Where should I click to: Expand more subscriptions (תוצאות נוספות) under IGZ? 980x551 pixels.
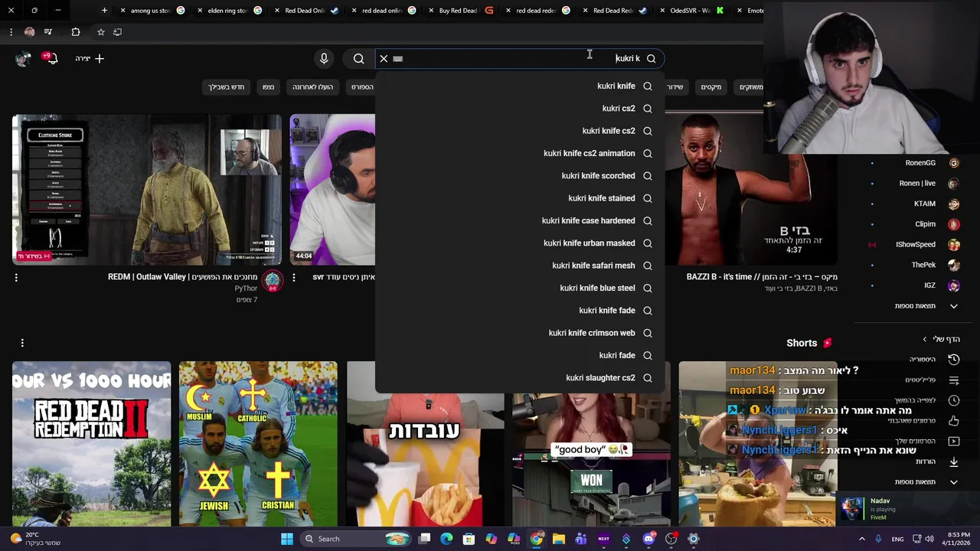click(x=926, y=306)
